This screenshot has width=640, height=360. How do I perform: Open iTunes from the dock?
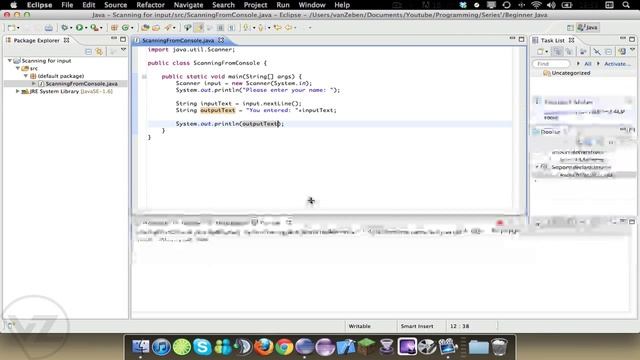161,347
